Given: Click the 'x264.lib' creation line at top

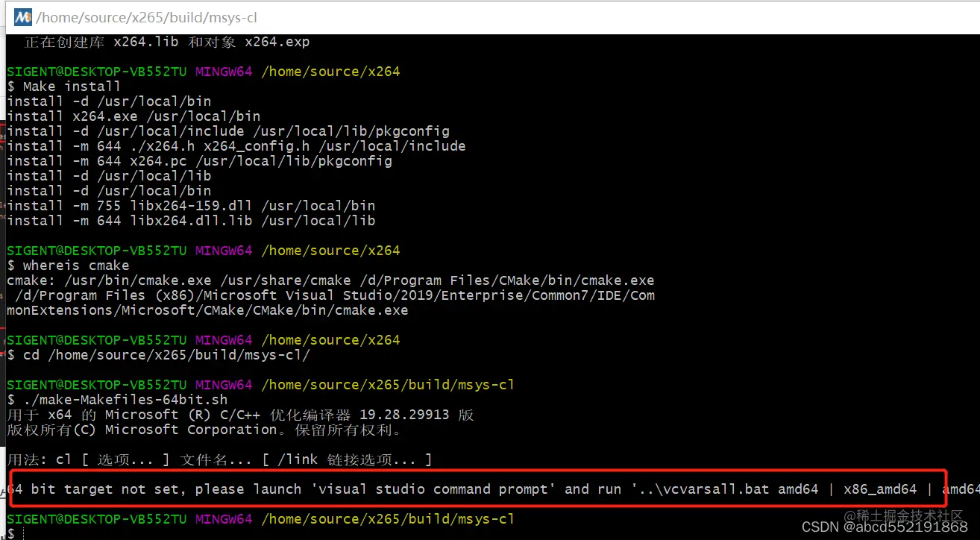Looking at the screenshot, I should click(x=166, y=42).
